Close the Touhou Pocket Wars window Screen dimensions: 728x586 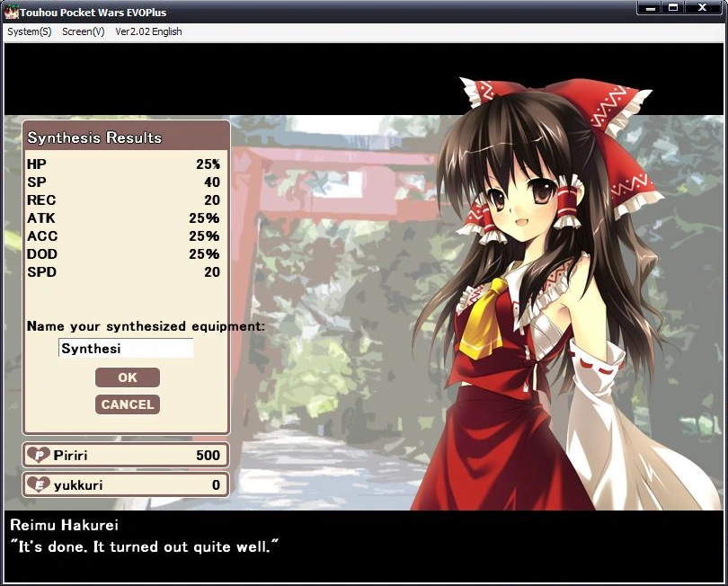[x=704, y=8]
